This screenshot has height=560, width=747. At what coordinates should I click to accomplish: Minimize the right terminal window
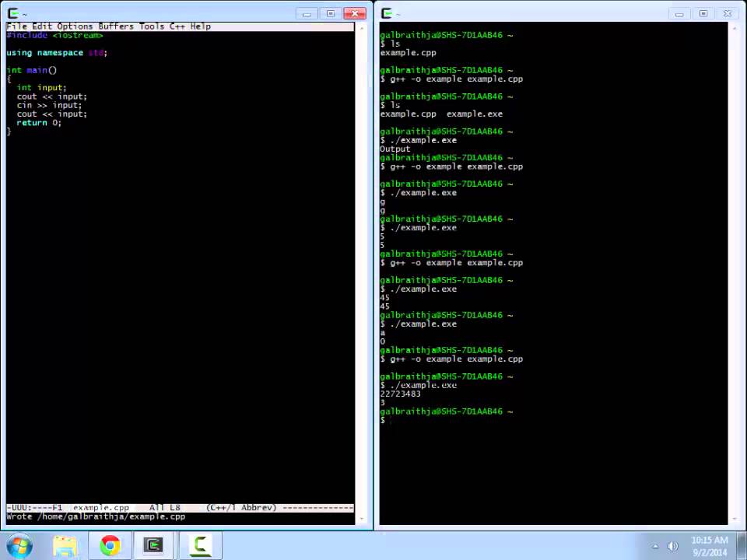(x=680, y=13)
